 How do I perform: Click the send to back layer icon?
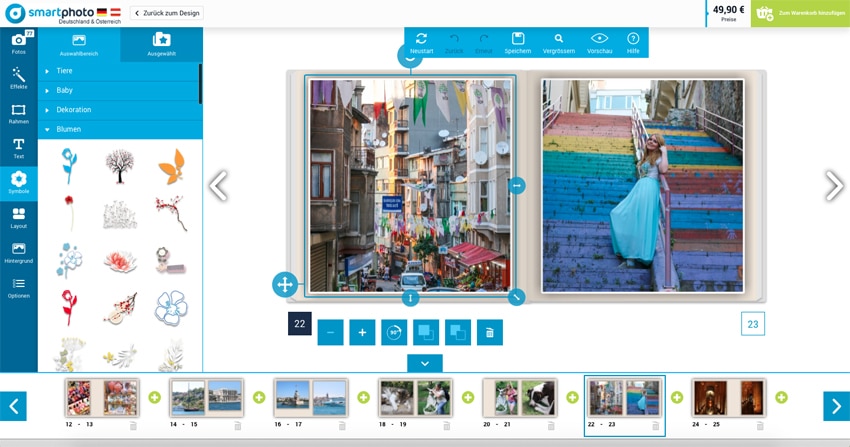click(x=458, y=332)
